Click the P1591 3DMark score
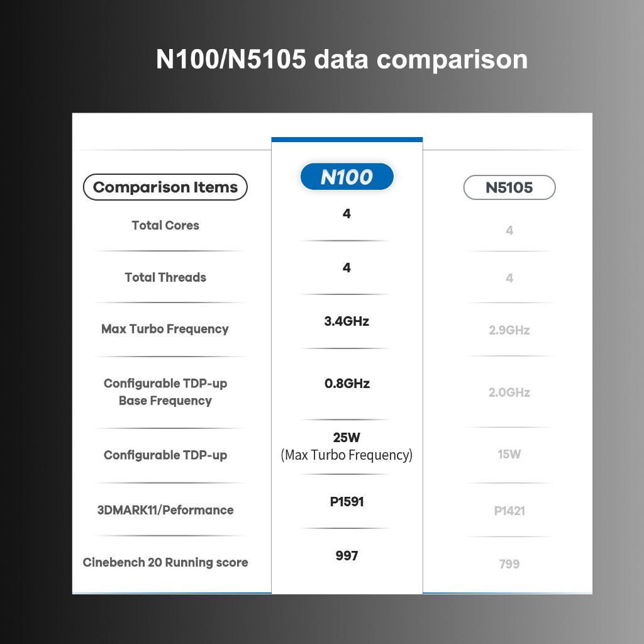The height and width of the screenshot is (644, 644). tap(347, 502)
